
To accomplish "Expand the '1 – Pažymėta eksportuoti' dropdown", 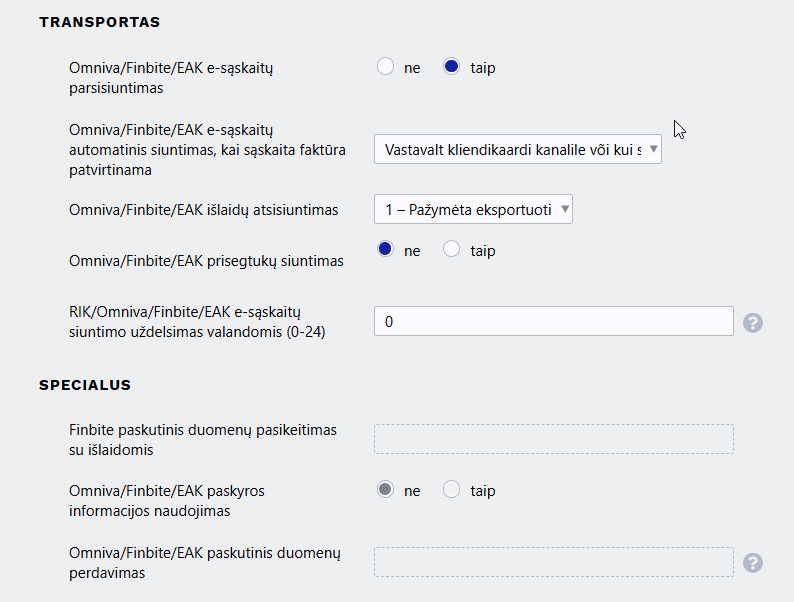I will pos(473,209).
